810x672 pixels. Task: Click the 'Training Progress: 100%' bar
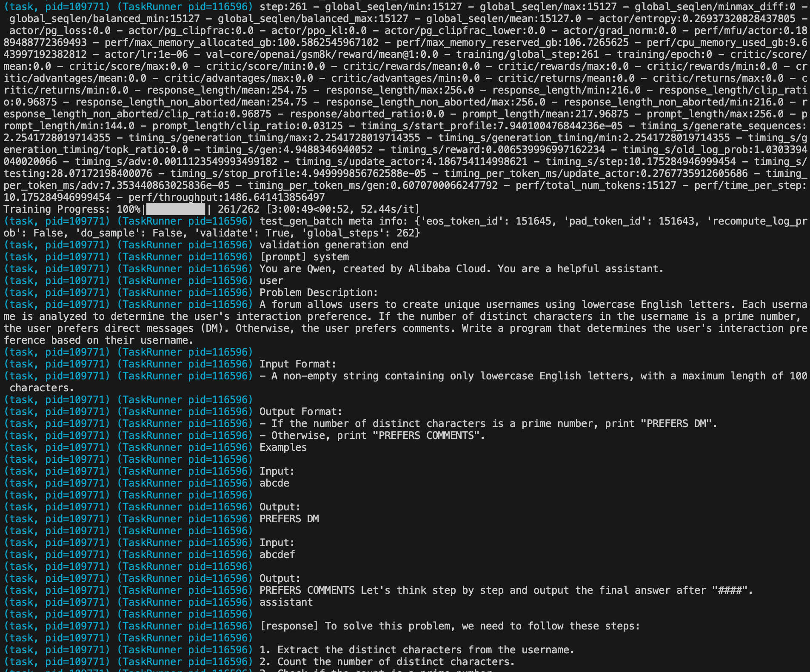175,209
